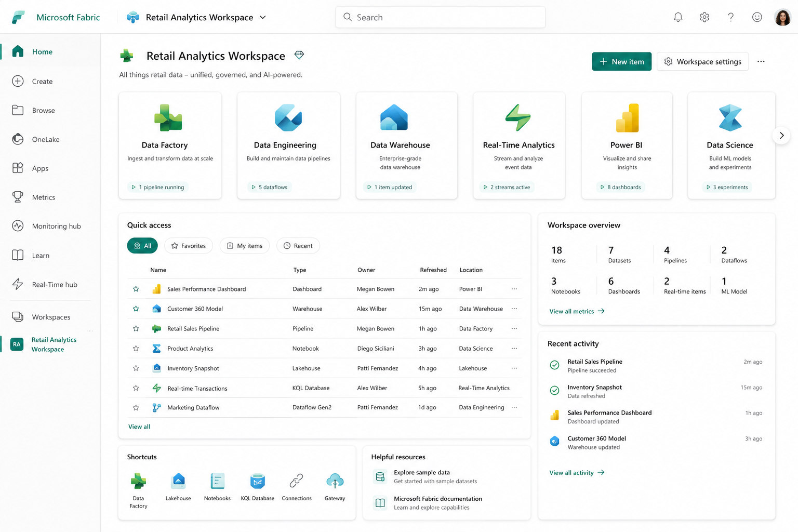
Task: Open settings gear in top bar
Action: tap(704, 17)
